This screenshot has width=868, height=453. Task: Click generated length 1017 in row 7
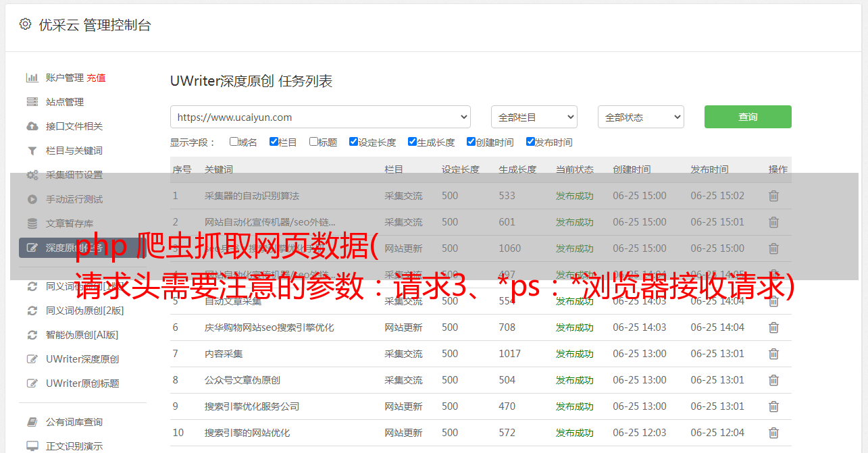(510, 354)
